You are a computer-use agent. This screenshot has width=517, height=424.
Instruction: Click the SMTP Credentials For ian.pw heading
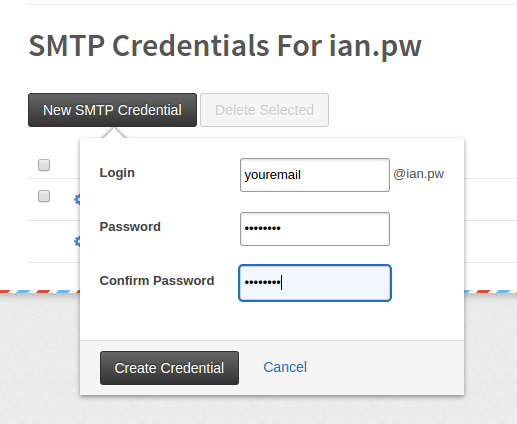[x=225, y=46]
